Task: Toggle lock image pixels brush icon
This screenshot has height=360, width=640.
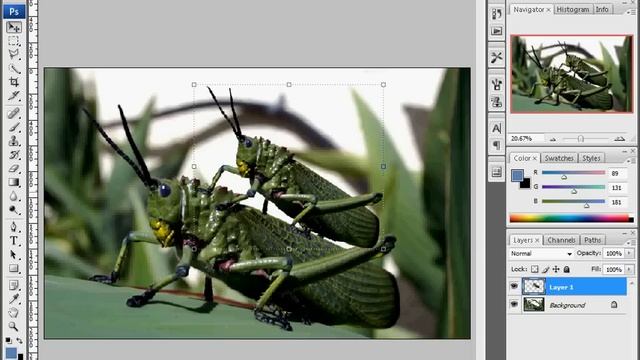Action: (x=545, y=269)
